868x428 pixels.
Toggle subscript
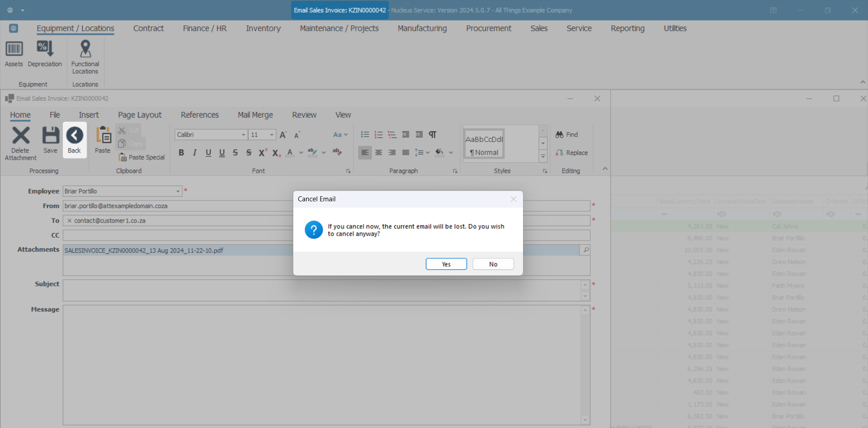click(x=277, y=153)
